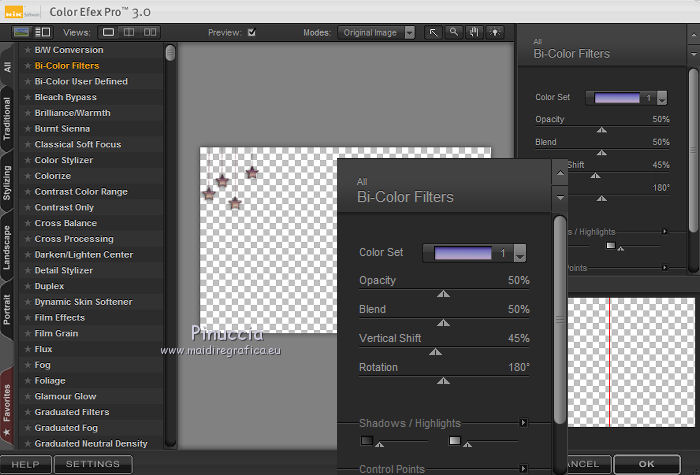Toggle favorite star for Foliage
700x475 pixels.
(x=28, y=381)
